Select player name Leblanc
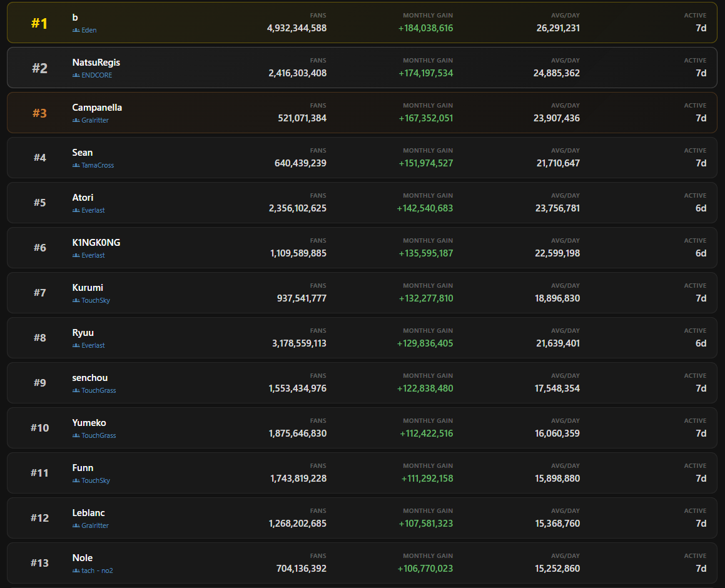 click(88, 513)
